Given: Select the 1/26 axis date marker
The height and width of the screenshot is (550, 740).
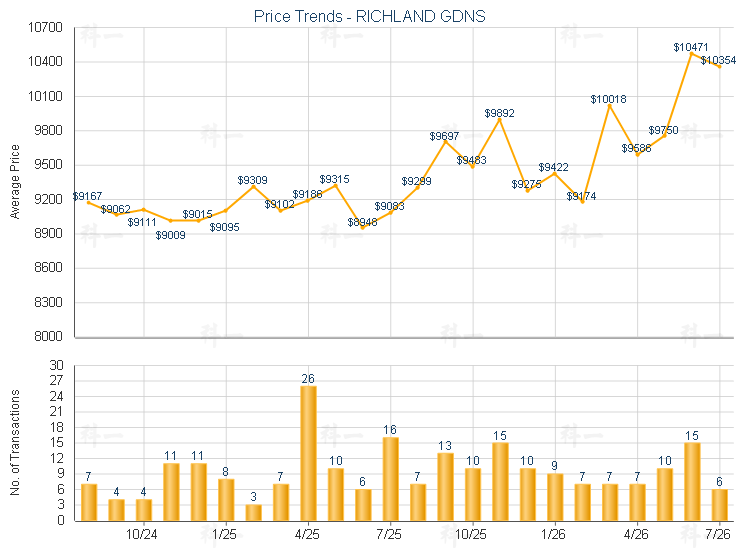Looking at the screenshot, I should click(553, 534).
